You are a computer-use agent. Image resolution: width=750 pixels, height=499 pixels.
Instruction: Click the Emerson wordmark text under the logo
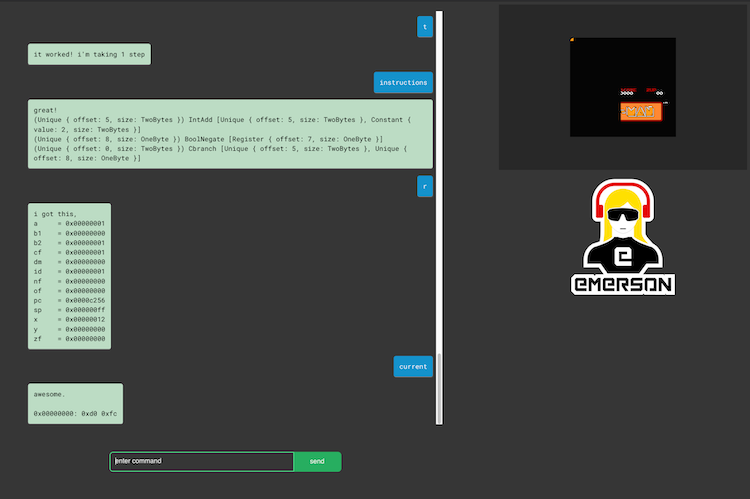pyautogui.click(x=623, y=283)
